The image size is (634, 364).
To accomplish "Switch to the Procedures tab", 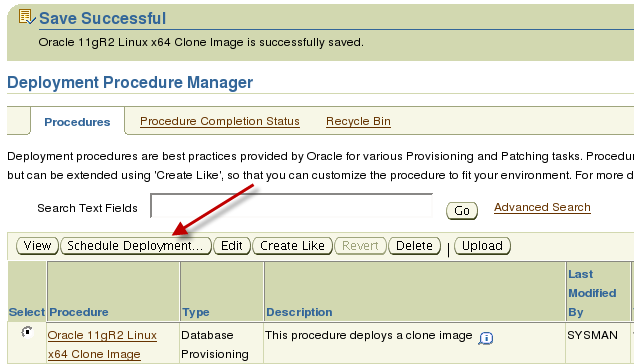I will (x=77, y=122).
